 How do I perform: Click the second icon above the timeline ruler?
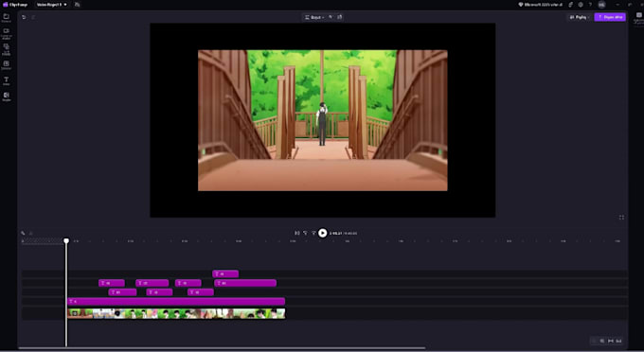click(31, 233)
